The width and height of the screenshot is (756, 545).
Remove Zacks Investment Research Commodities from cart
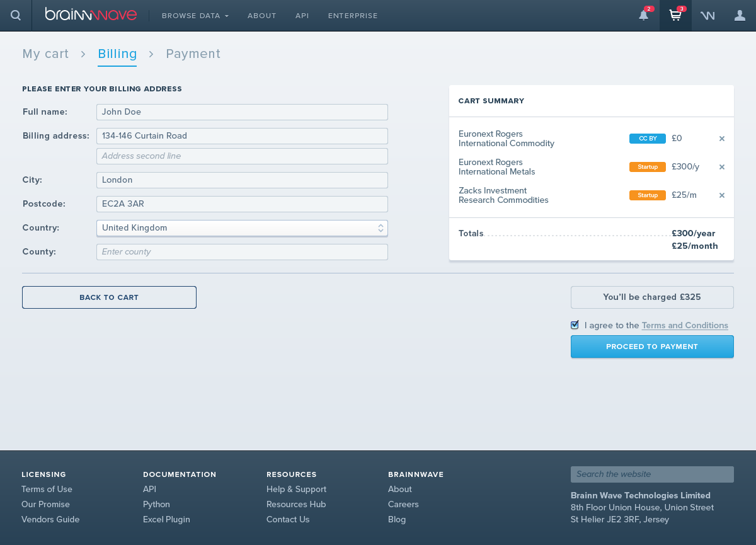click(722, 195)
